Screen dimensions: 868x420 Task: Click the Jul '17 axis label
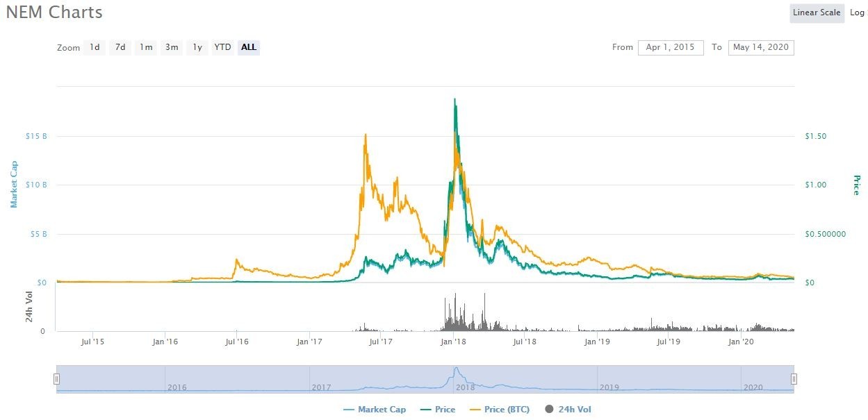tap(381, 342)
